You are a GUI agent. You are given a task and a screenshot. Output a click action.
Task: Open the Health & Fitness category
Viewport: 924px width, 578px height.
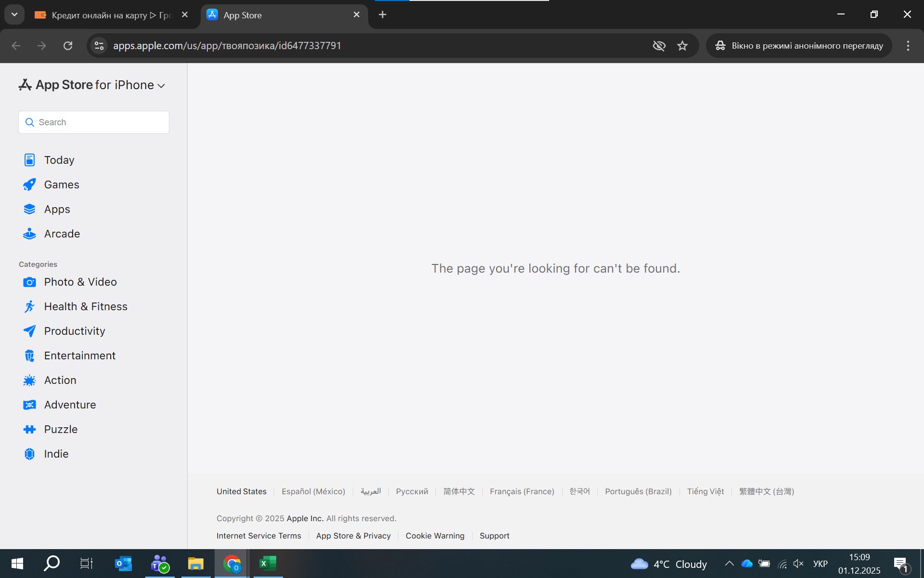tap(85, 306)
